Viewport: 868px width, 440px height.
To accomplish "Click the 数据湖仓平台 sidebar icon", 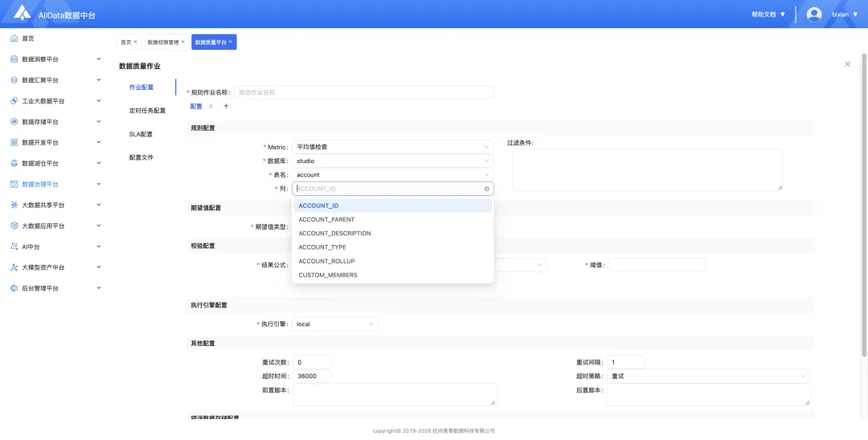I will [14, 164].
